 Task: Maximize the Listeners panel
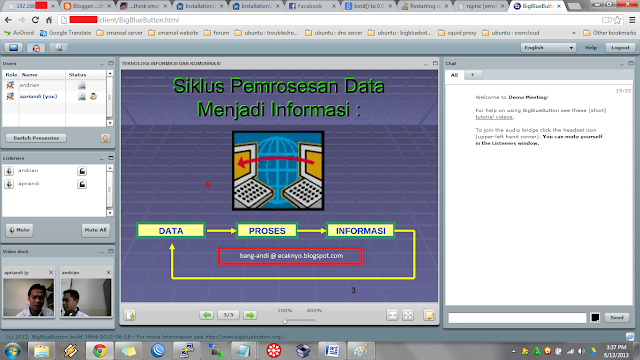pos(111,158)
